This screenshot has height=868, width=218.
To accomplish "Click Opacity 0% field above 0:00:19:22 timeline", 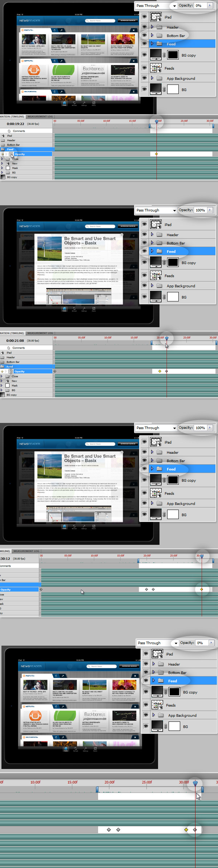I will pos(201,5).
